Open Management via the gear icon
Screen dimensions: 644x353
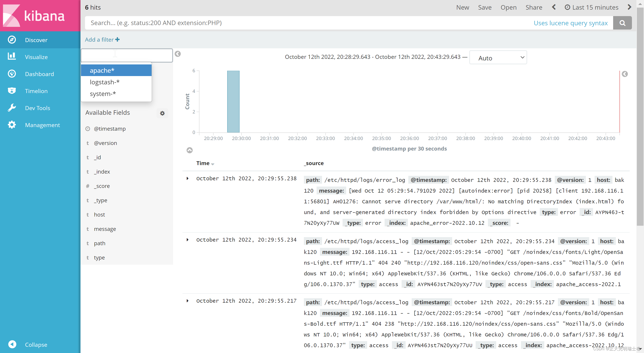[12, 125]
